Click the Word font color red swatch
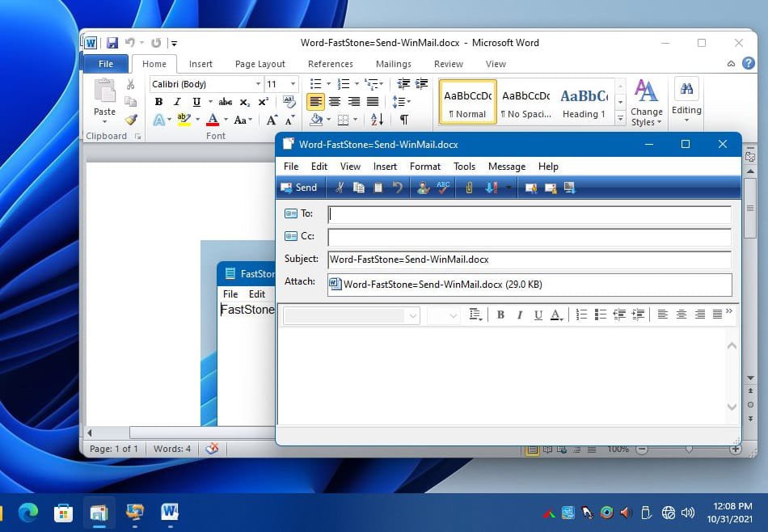Image resolution: width=768 pixels, height=532 pixels. (x=213, y=120)
